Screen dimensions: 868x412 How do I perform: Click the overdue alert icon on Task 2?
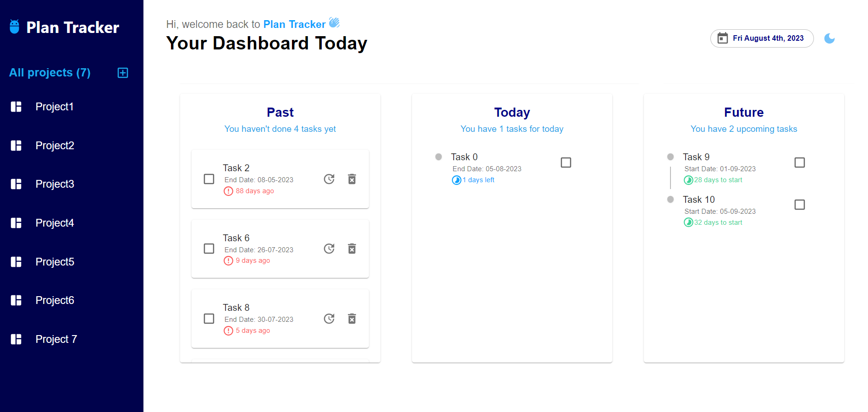click(x=228, y=191)
